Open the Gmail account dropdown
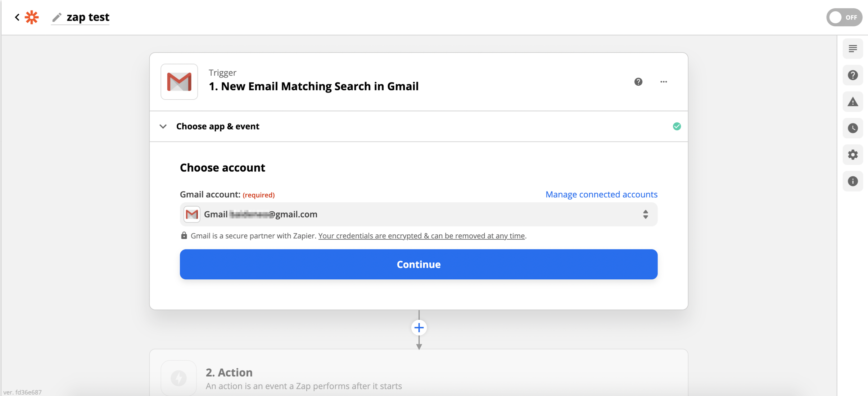 tap(418, 215)
